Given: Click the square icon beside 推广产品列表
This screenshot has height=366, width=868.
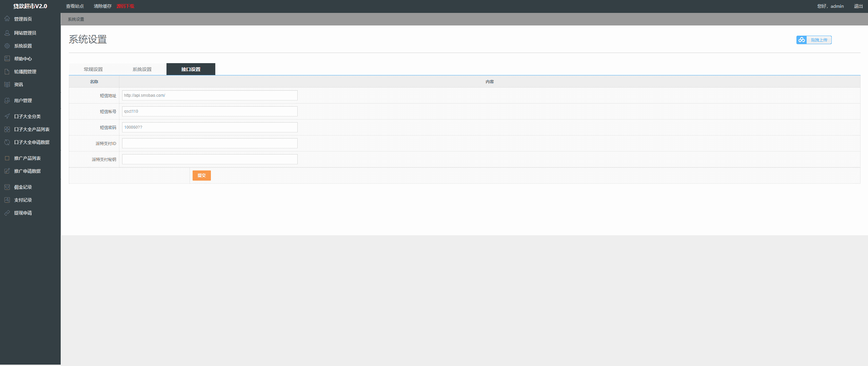Looking at the screenshot, I should click(7, 158).
